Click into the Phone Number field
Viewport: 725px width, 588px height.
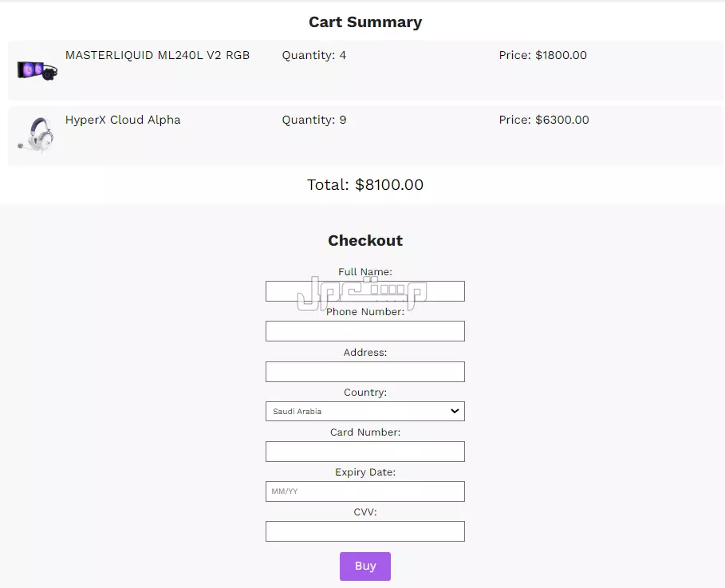click(x=364, y=331)
